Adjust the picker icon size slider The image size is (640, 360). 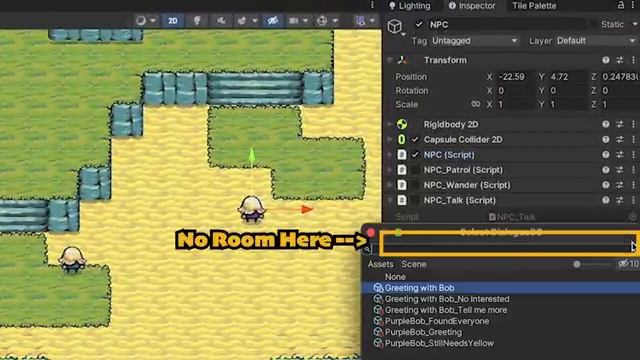[x=591, y=264]
